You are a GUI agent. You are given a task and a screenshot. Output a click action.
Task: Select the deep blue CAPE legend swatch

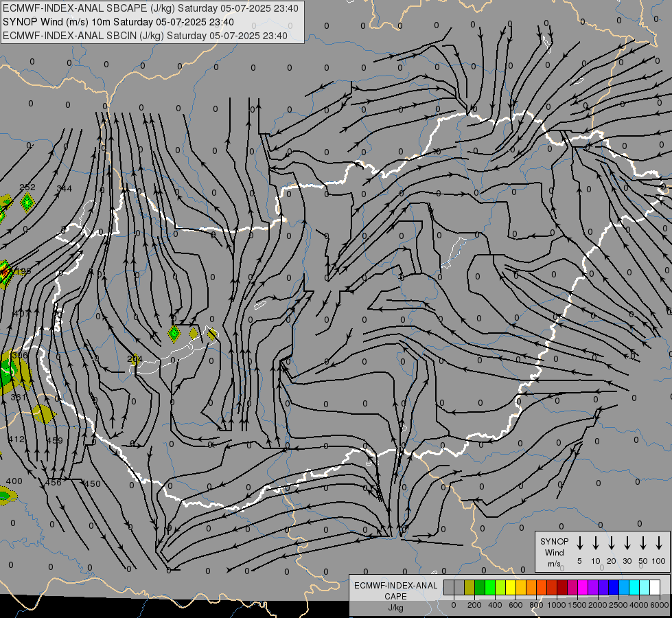click(613, 587)
